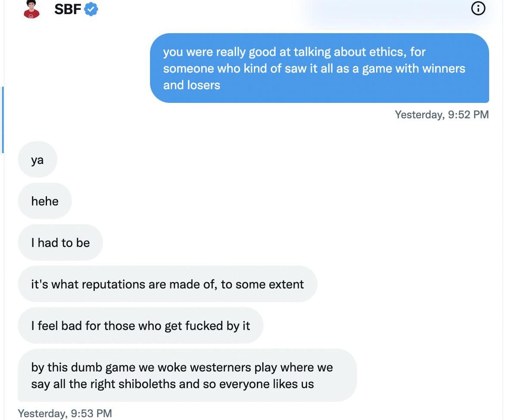Open SBF's profile avatar picture
Image resolution: width=517 pixels, height=420 pixels.
point(31,9)
